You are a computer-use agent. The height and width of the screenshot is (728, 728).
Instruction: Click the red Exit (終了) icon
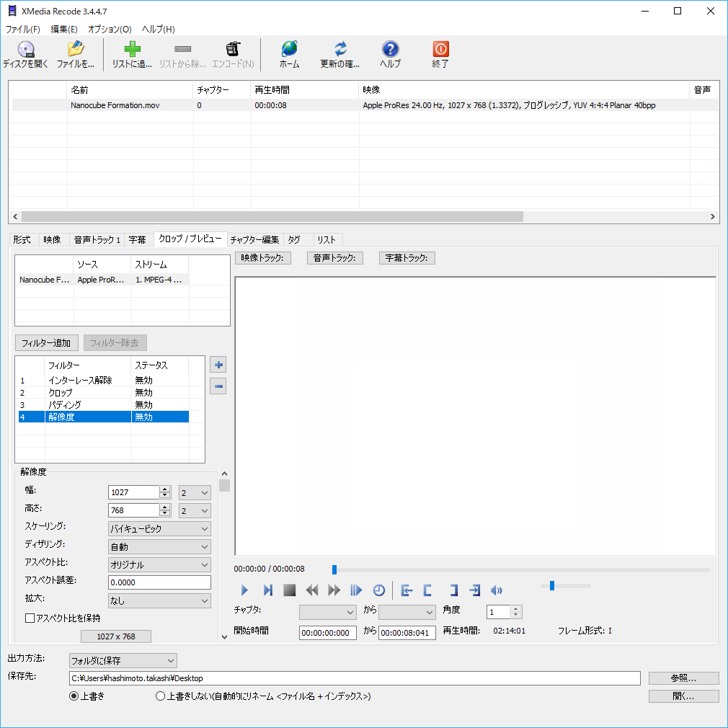(440, 49)
